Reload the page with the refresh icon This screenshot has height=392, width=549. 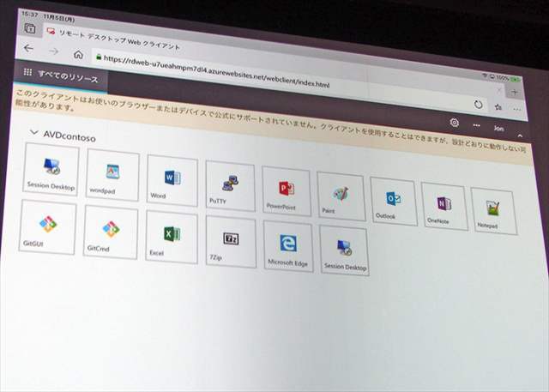[478, 105]
